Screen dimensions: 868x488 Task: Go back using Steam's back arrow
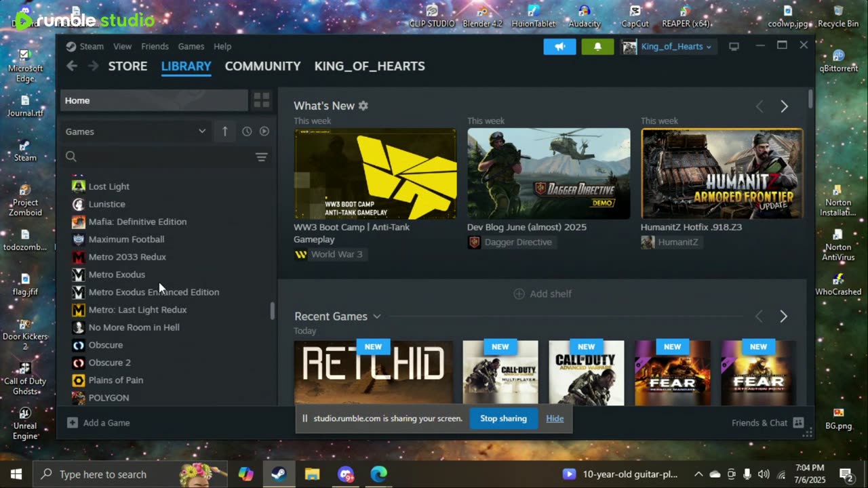(x=72, y=66)
